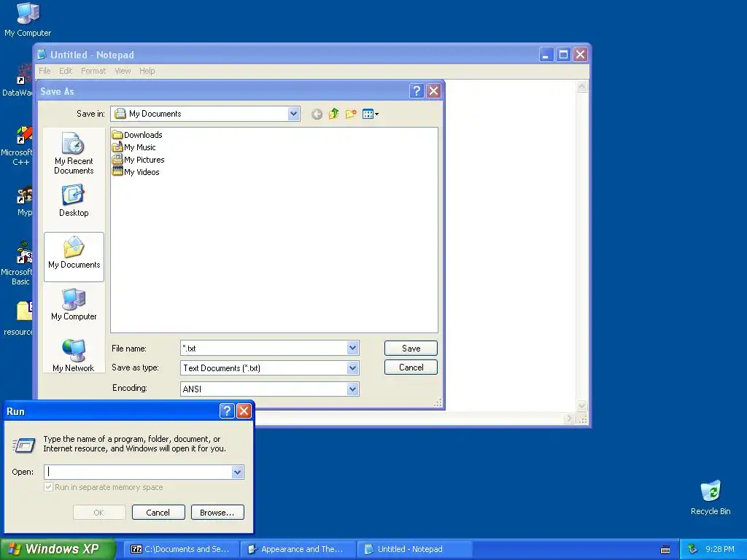Viewport: 747px width, 560px height.
Task: Select My Computer in the places bar
Action: pos(74,304)
